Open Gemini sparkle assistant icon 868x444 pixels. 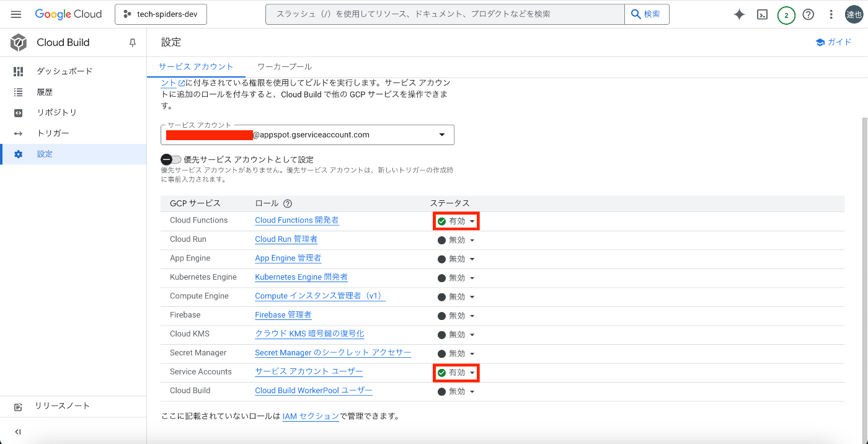click(739, 15)
